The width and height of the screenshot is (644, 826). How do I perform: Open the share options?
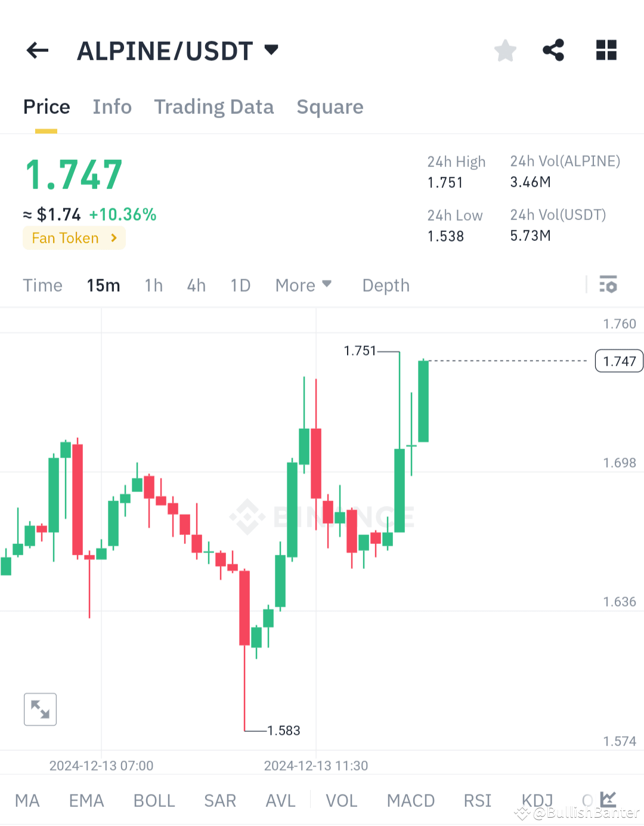pos(553,50)
